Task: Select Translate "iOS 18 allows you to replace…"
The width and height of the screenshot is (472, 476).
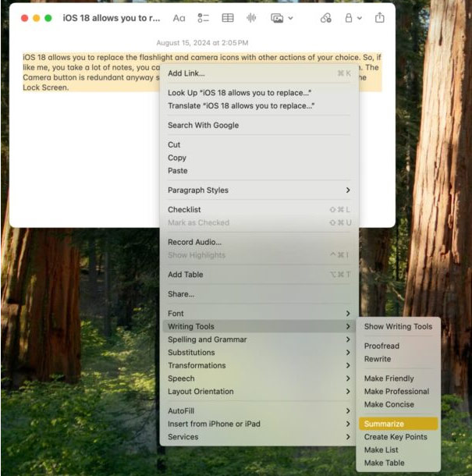Action: [259, 105]
